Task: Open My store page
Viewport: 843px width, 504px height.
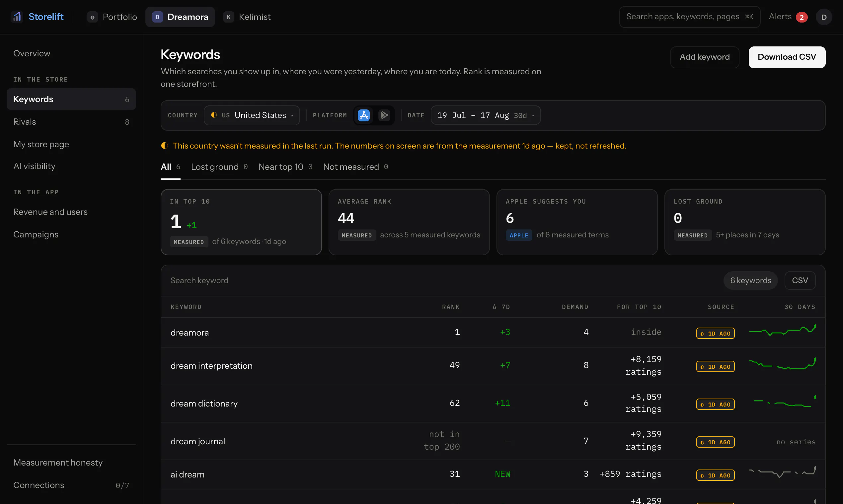Action: click(71, 144)
